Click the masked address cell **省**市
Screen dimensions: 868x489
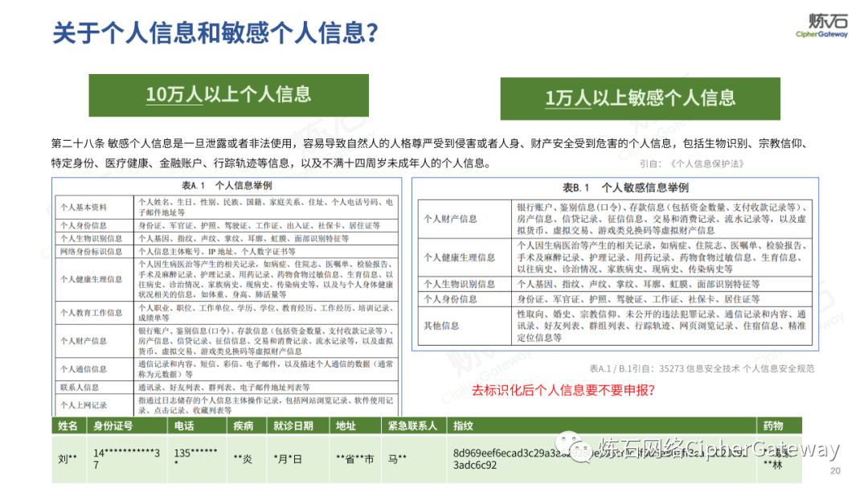click(x=355, y=459)
